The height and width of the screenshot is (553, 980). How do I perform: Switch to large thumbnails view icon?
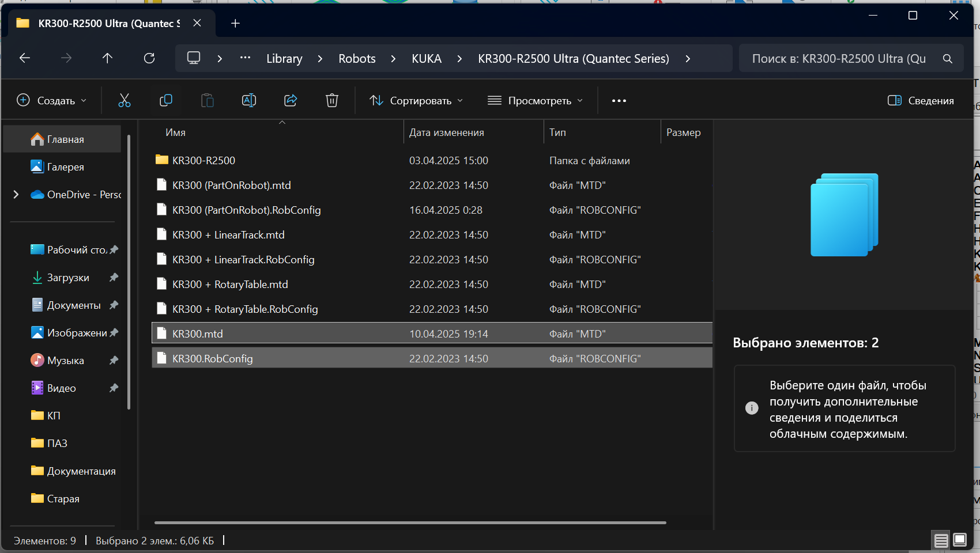960,540
